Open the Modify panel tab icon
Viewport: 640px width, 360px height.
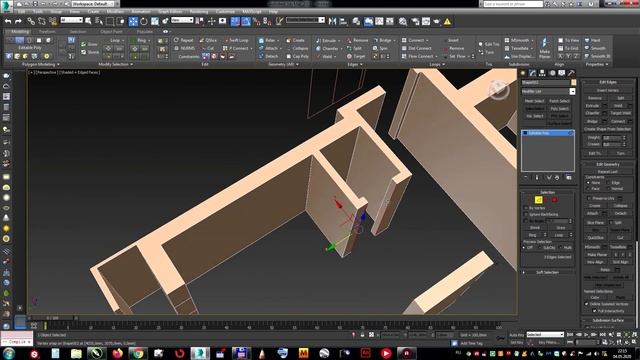(532, 73)
